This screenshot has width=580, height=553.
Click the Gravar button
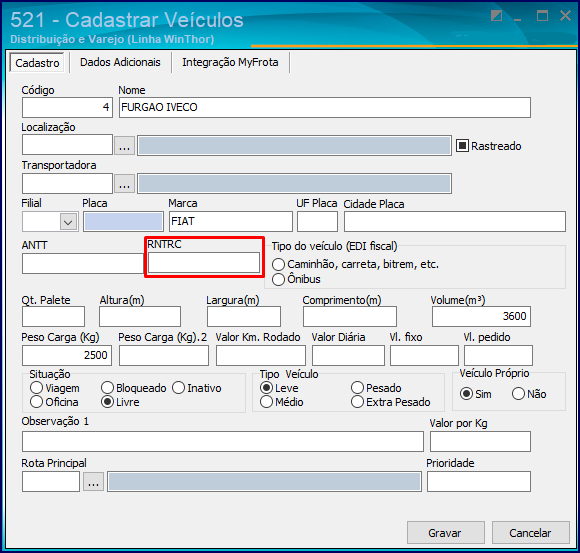pyautogui.click(x=445, y=533)
